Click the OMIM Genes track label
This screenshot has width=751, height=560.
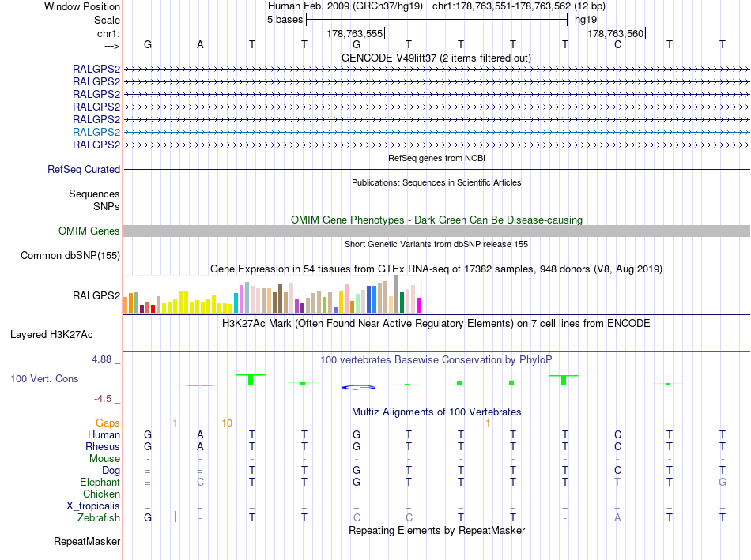(89, 231)
